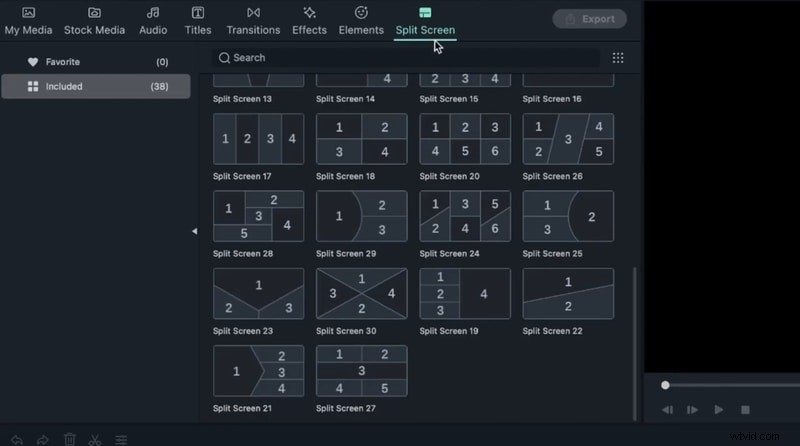This screenshot has width=800, height=446.
Task: Click the Export button
Action: point(589,19)
